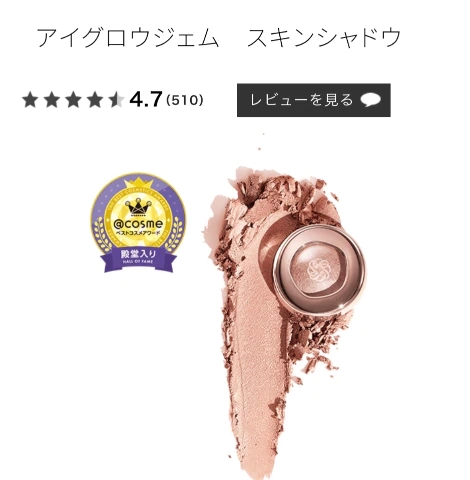Click the left laurel on the award badge
The image size is (470, 480).
click(x=101, y=234)
